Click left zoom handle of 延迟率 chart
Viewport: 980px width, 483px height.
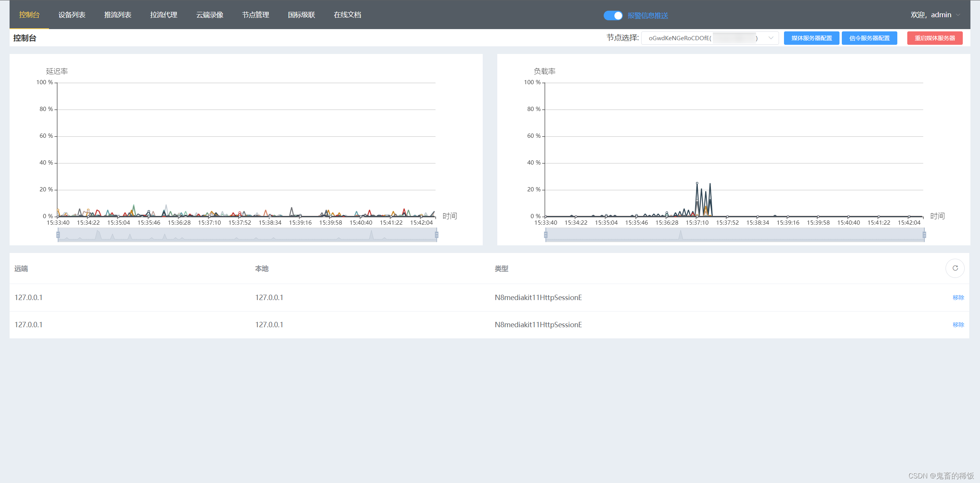tap(58, 235)
